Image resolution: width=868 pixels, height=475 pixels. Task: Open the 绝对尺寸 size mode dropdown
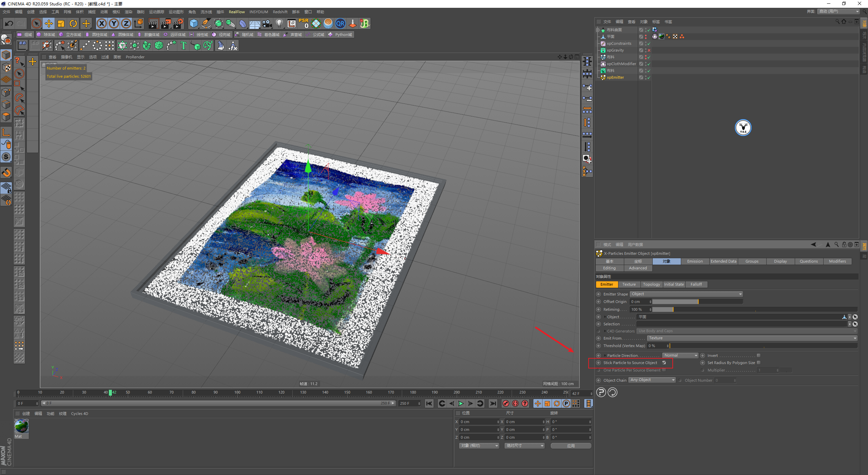click(x=525, y=445)
